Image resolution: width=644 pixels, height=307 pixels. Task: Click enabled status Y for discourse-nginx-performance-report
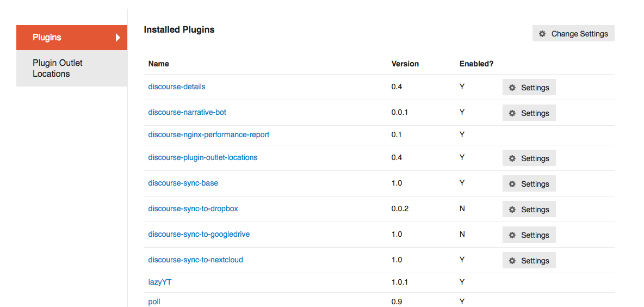(462, 135)
